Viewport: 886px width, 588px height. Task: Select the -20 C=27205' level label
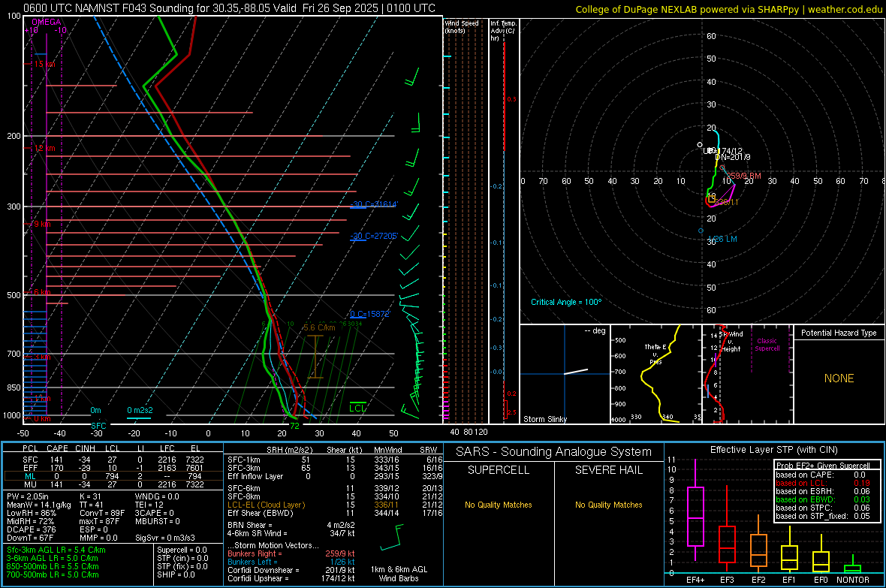point(374,236)
